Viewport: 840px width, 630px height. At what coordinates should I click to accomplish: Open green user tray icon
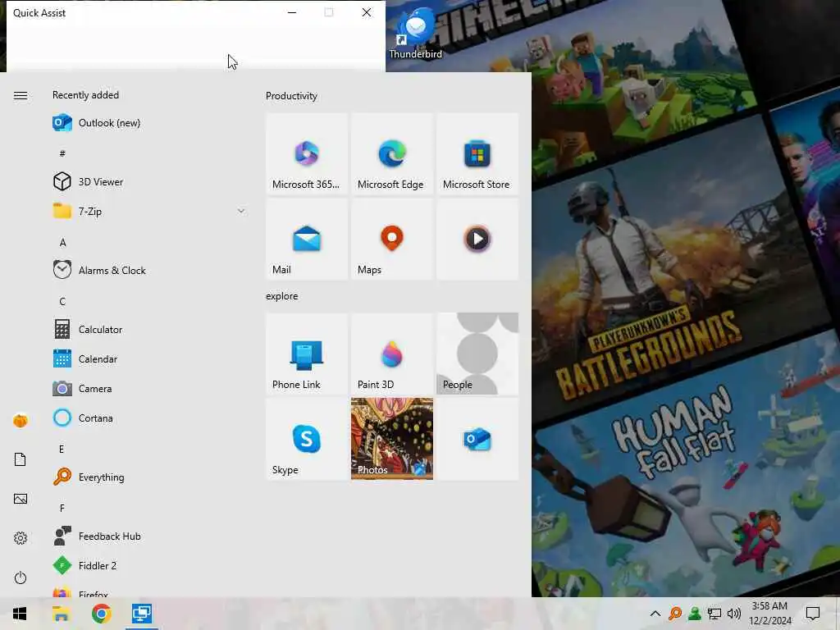coord(695,614)
